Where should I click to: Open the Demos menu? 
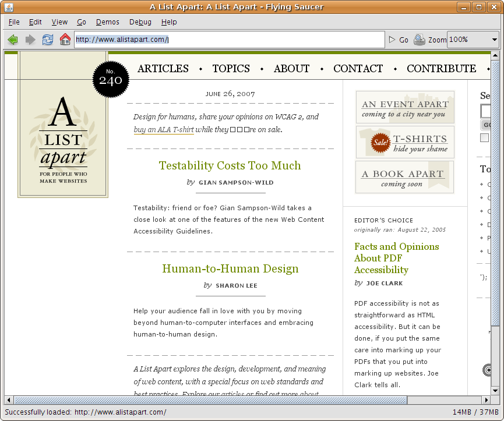click(107, 22)
